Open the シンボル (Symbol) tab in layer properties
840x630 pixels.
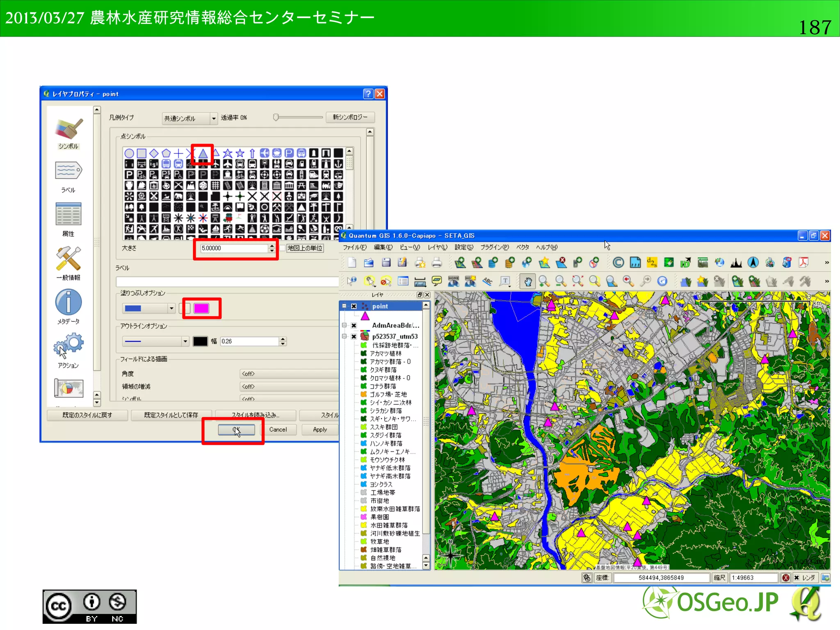point(68,134)
